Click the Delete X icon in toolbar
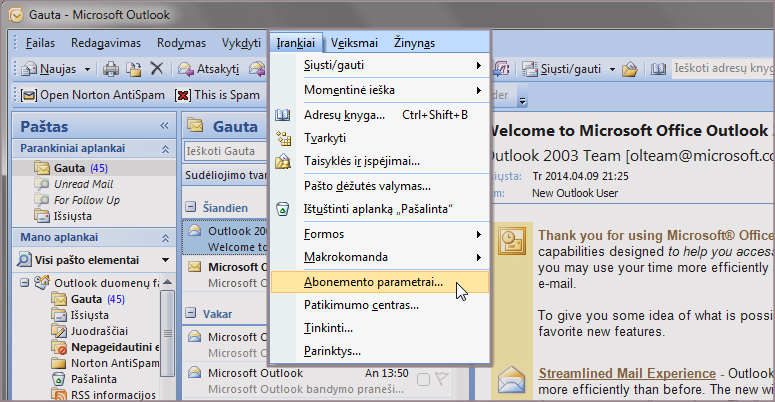Screen dimensions: 775x402 [156, 69]
